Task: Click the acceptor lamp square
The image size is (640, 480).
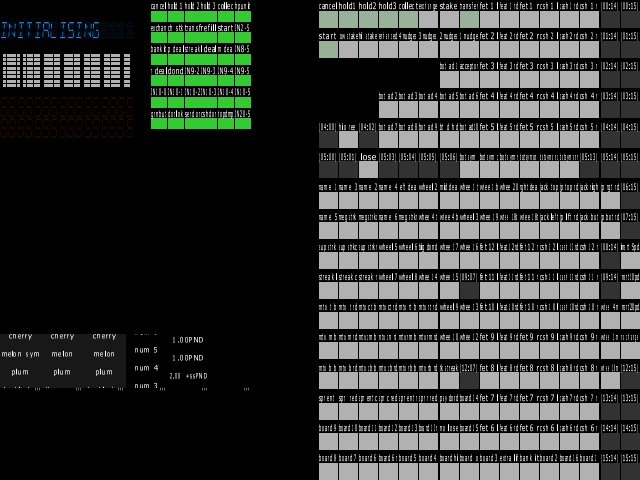Action: tap(469, 80)
